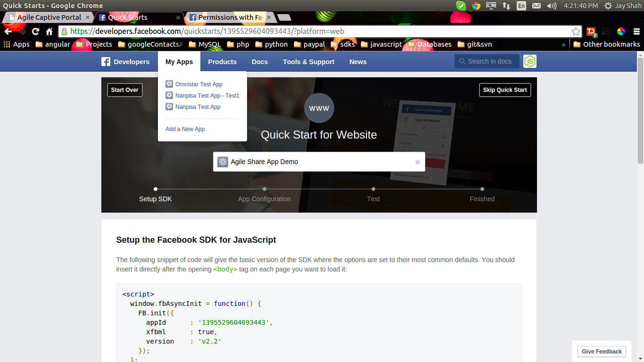The width and height of the screenshot is (644, 362).
Task: Click the Databases bookmarks folder
Action: [x=429, y=44]
